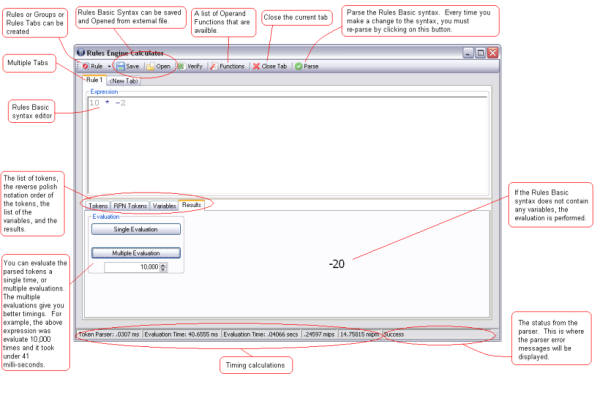The image size is (600, 393).
Task: Maximize the Rules Engine Calculator window
Action: point(481,53)
